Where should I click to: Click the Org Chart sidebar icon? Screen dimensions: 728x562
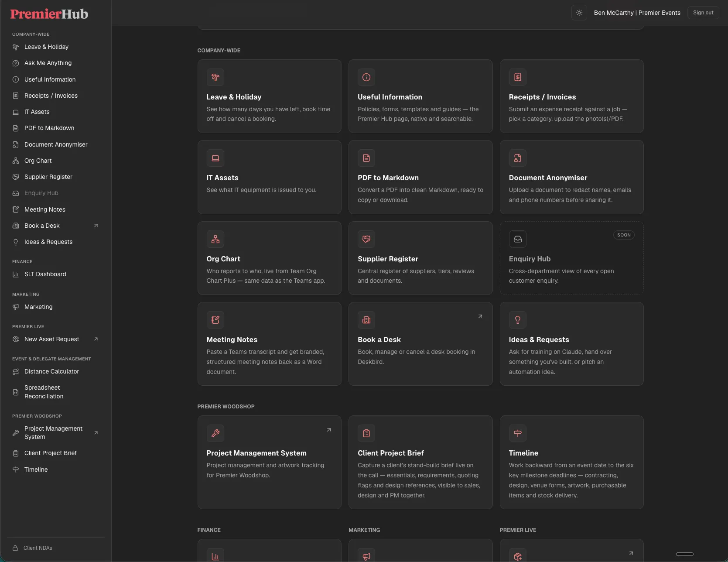(x=16, y=161)
